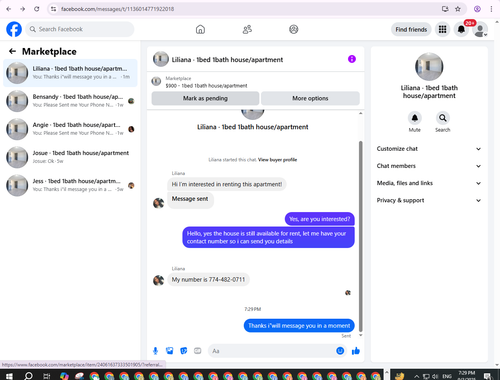The width and height of the screenshot is (500, 380).
Task: Open the Josue conversation
Action: 70,157
